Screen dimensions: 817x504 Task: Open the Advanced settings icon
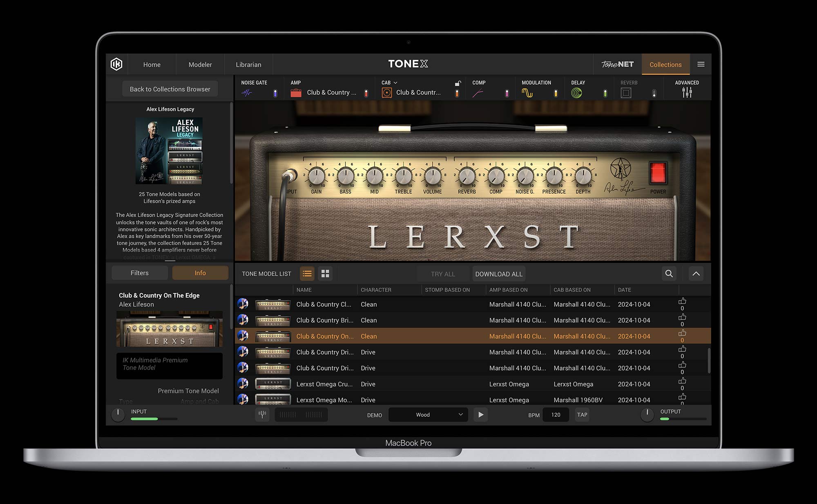pos(687,92)
